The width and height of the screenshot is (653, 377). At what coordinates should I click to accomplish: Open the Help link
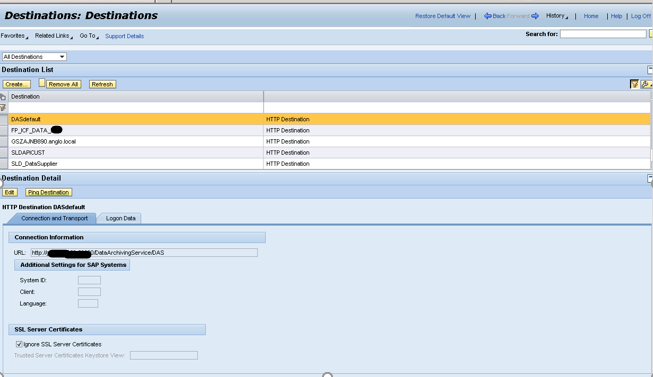tap(616, 16)
